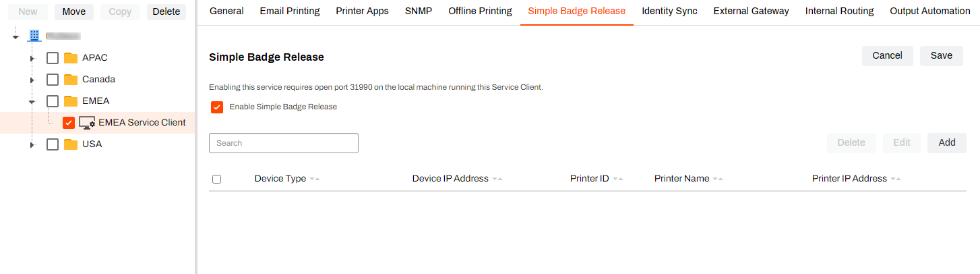Viewport: 980px width, 274px height.
Task: Open the External Gateway tab
Action: 752,11
